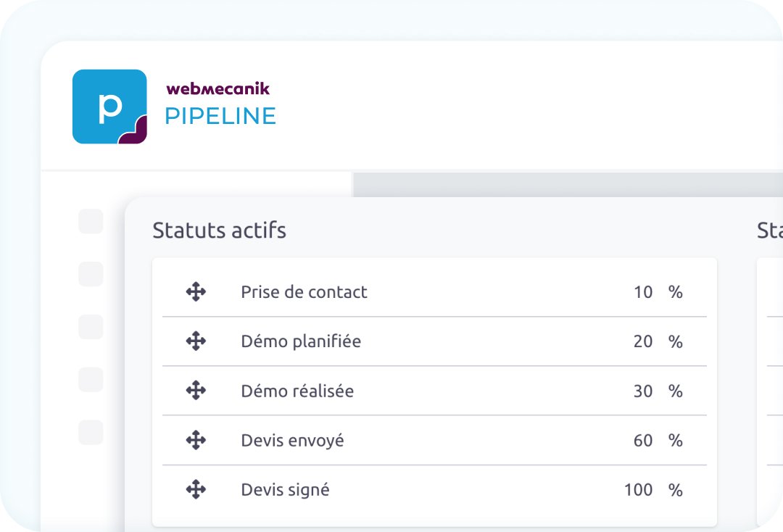
Task: Select the Démo réalisée status name
Action: pyautogui.click(x=297, y=391)
